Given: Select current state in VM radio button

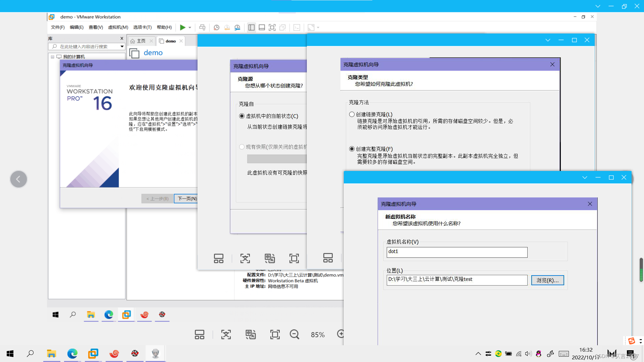Looking at the screenshot, I should click(242, 116).
